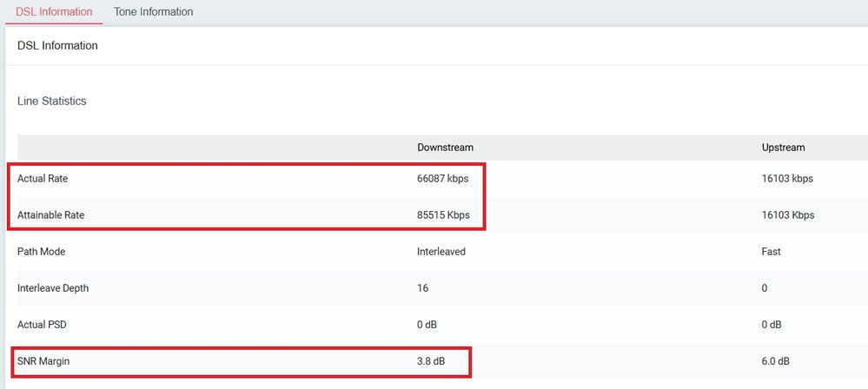Click the Path Mode row label
The width and height of the screenshot is (868, 389).
(x=41, y=252)
